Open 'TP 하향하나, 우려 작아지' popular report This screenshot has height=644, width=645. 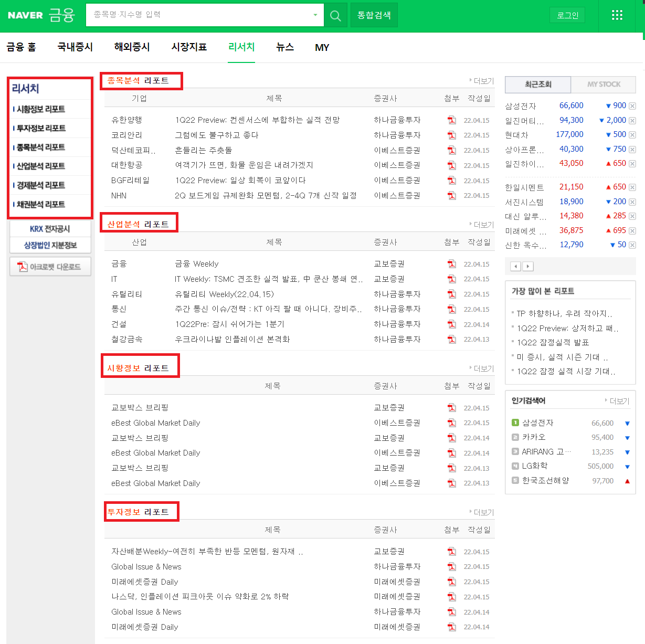(564, 314)
